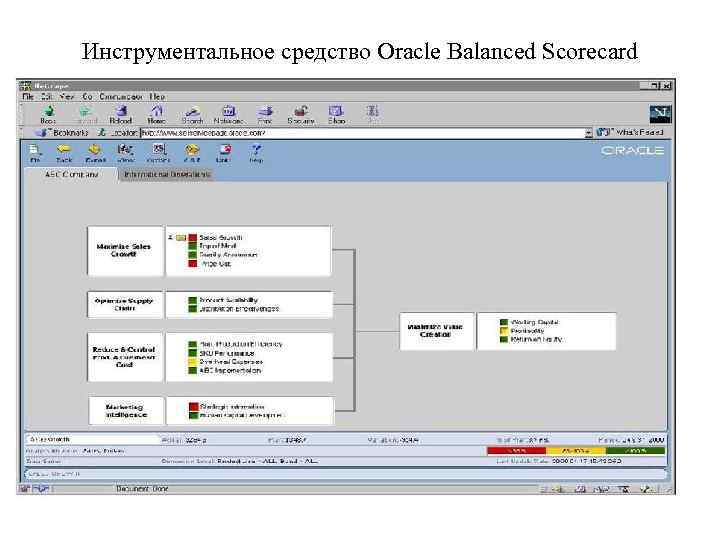Viewport: 720px width, 540px height.
Task: Select the ABC Company tab
Action: (72, 175)
